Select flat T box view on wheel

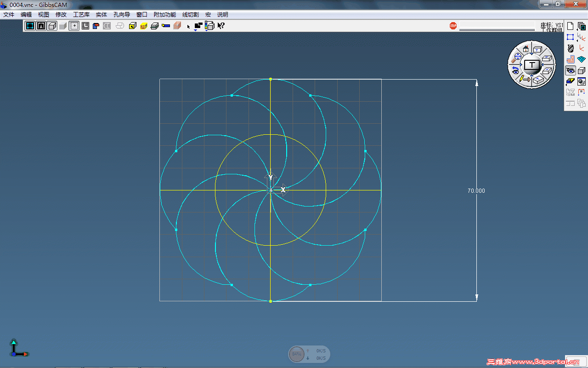(x=537, y=49)
